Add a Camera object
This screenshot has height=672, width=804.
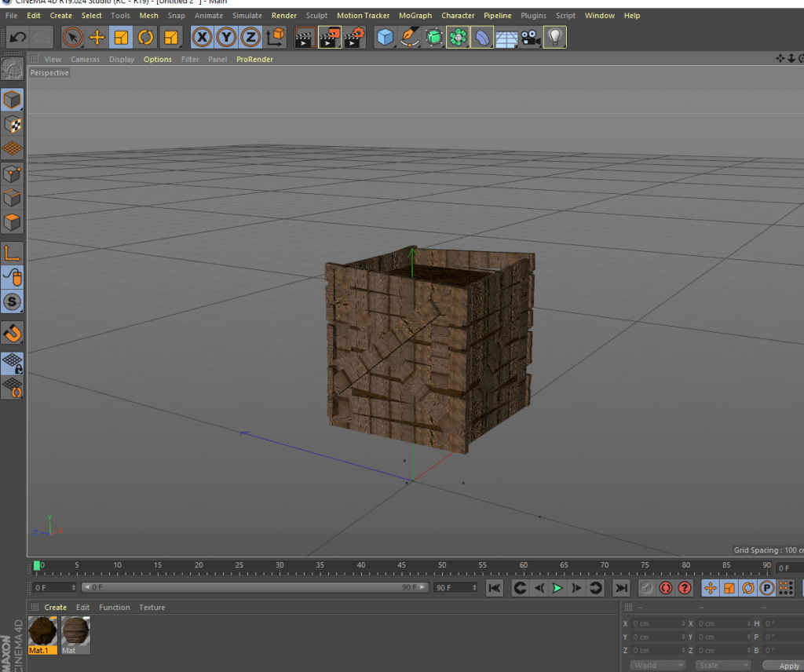pos(531,37)
